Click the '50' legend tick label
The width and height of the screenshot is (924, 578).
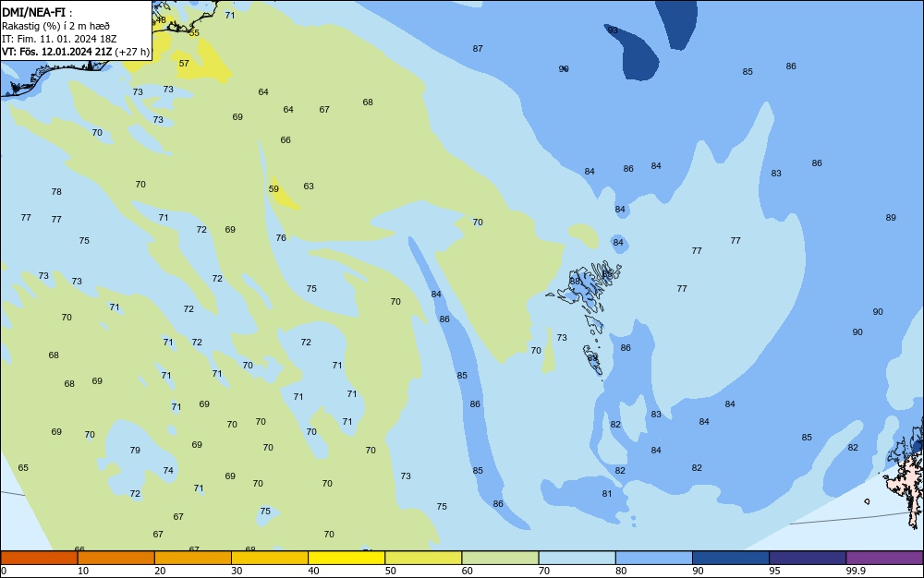tap(390, 571)
